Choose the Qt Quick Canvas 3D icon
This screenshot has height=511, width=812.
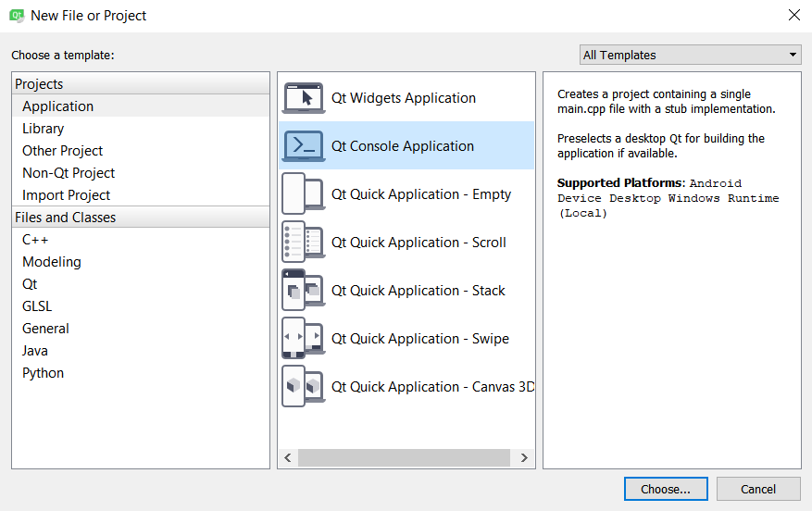[x=303, y=387]
